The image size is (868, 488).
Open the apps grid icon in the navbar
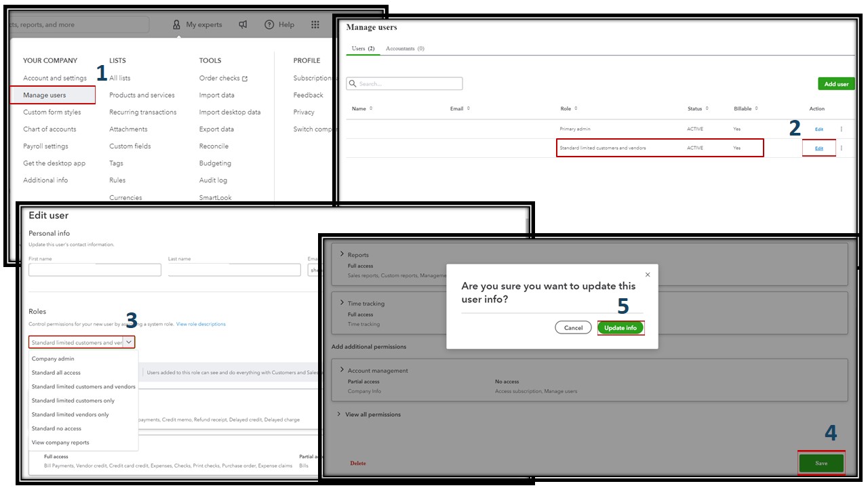[315, 24]
